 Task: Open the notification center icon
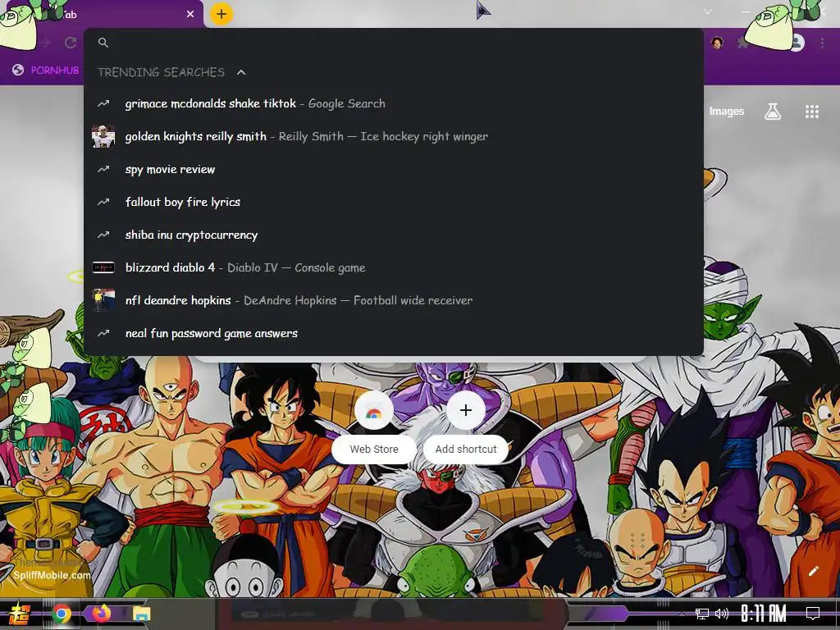click(813, 613)
